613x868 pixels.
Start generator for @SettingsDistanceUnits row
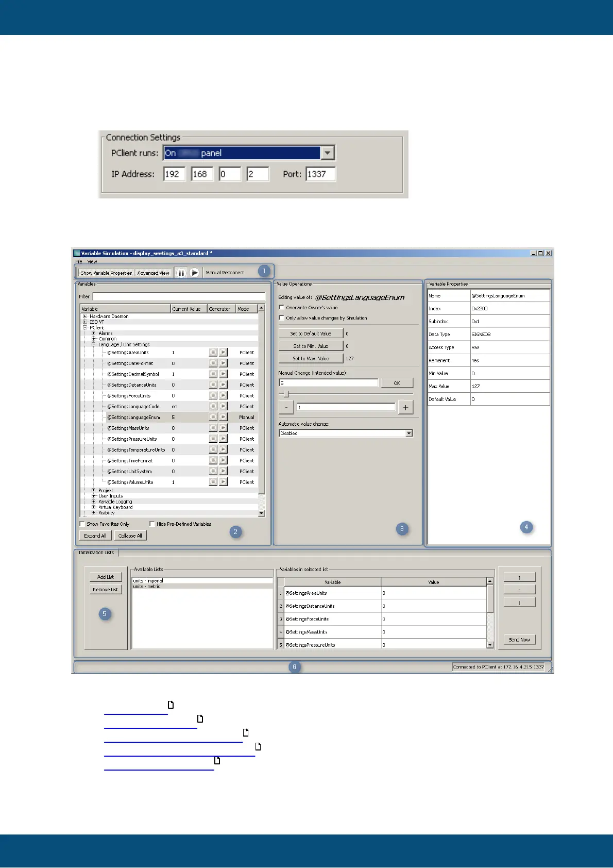click(223, 385)
